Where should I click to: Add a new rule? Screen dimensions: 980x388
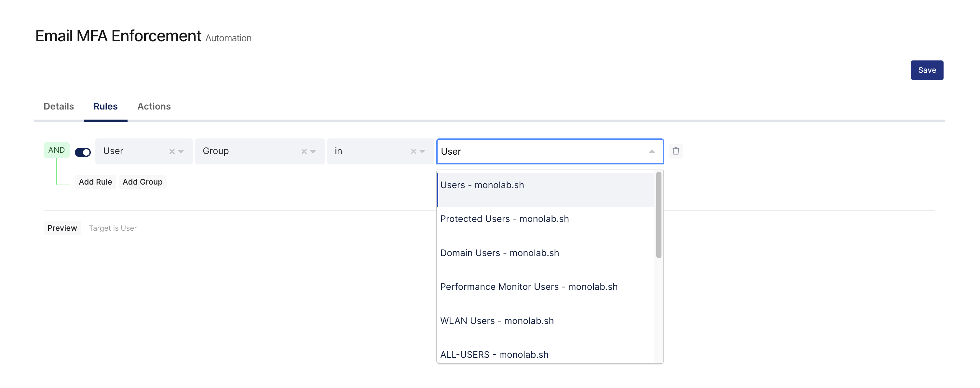click(95, 182)
